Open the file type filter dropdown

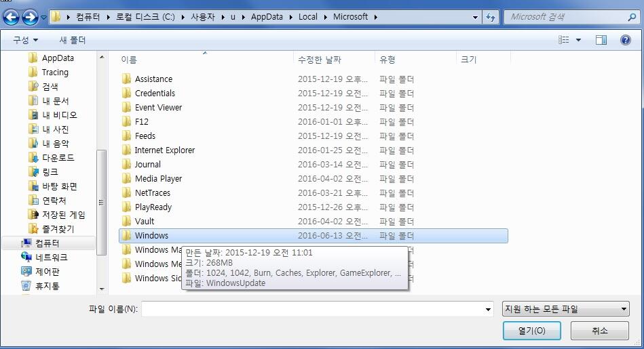[x=565, y=309]
